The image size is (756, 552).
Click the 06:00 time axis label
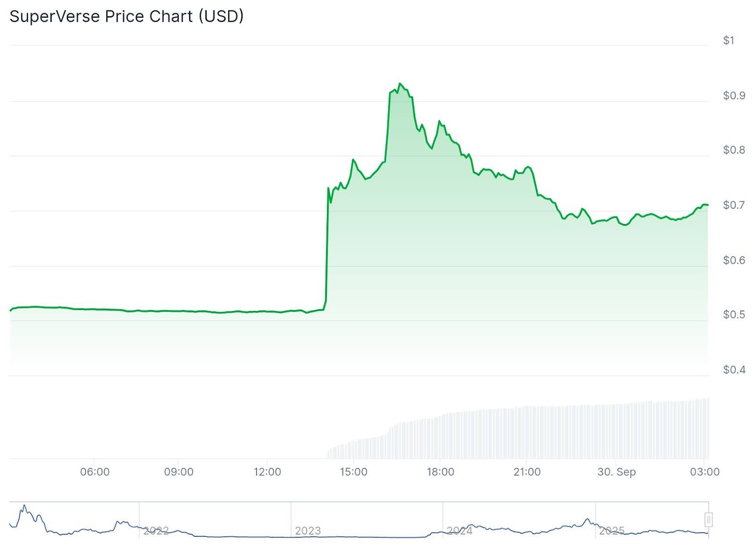click(94, 472)
